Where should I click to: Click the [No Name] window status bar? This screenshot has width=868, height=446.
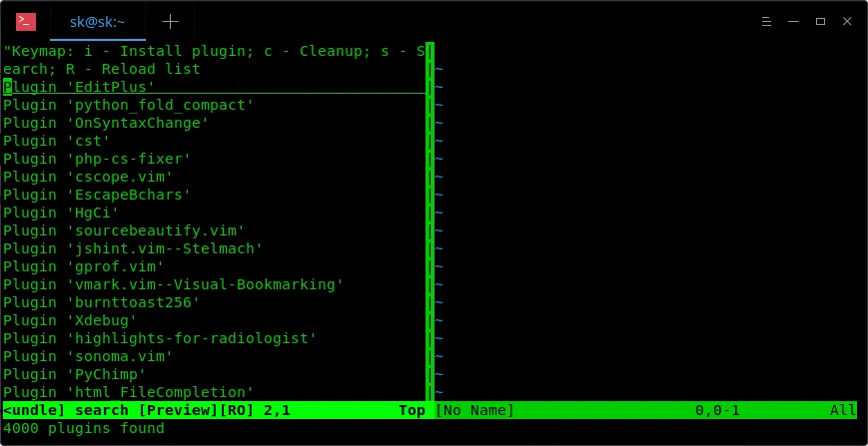(x=645, y=410)
